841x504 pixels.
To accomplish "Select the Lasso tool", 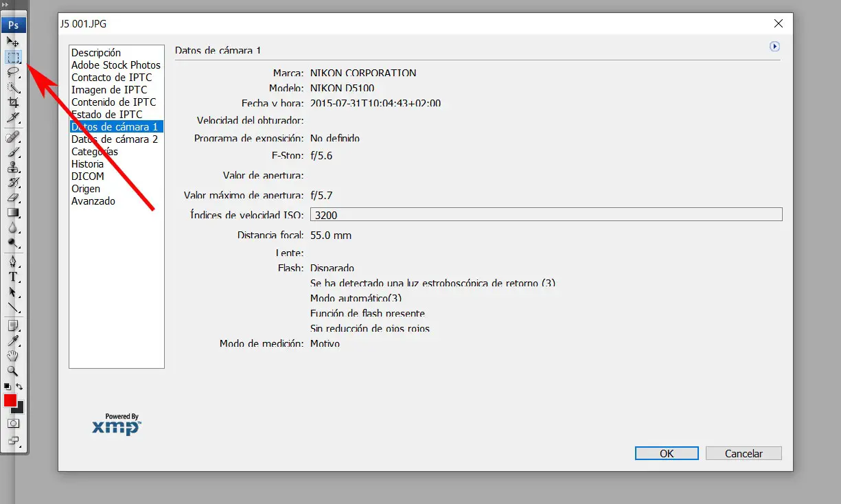I will tap(13, 72).
